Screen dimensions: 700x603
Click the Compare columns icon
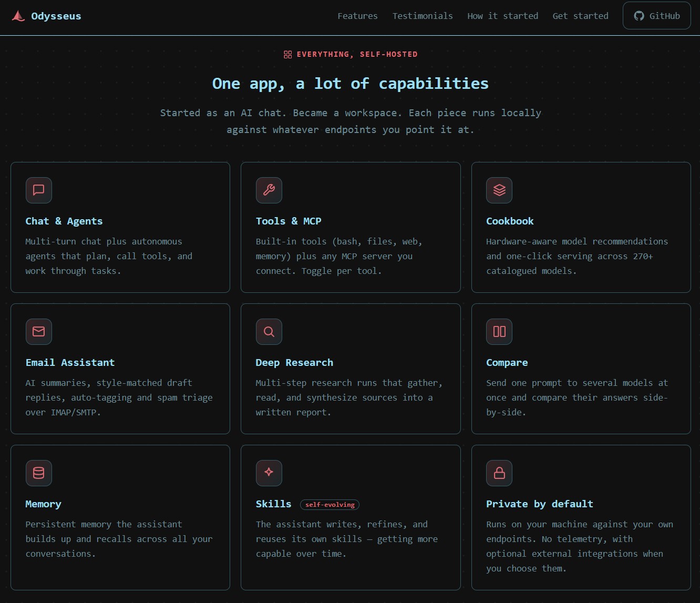point(499,332)
